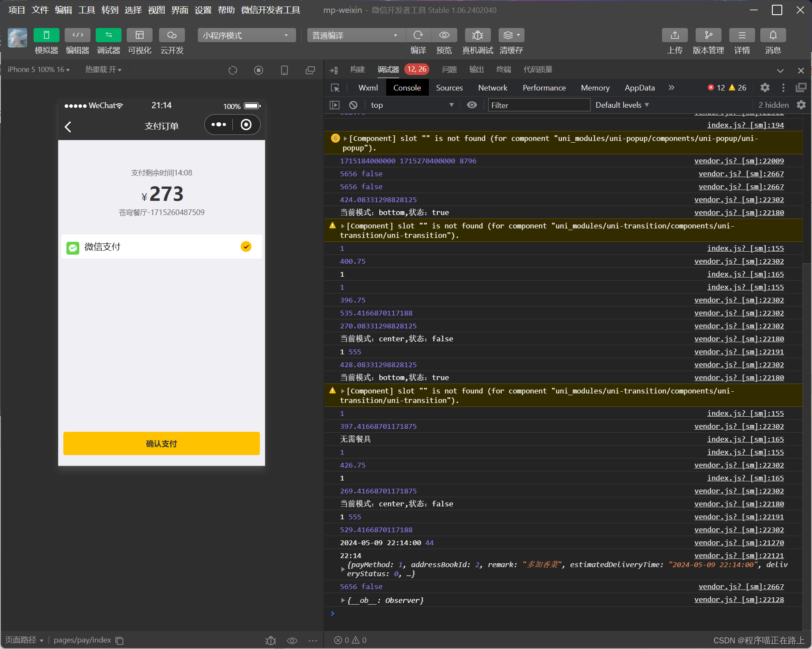Viewport: 812px width, 649px height.
Task: Click the Upload icon
Action: [x=675, y=35]
